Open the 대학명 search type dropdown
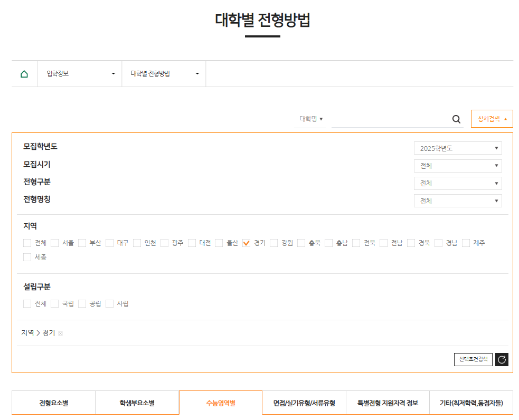Screen dimensions: 519x420 [310, 119]
